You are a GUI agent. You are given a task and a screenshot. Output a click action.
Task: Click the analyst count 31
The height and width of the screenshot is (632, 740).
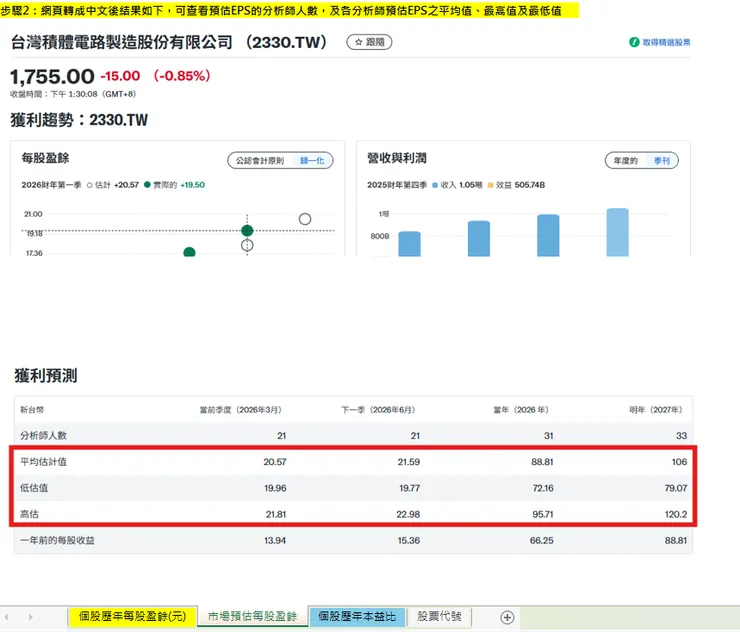[x=548, y=436]
